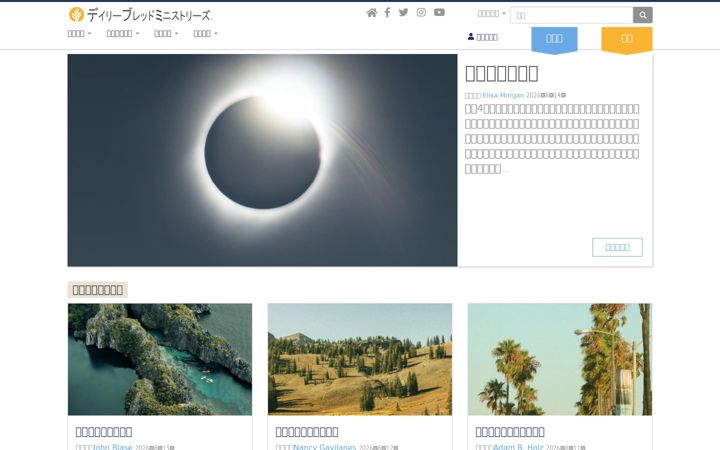
Task: Open the Twitter bird icon
Action: click(404, 12)
